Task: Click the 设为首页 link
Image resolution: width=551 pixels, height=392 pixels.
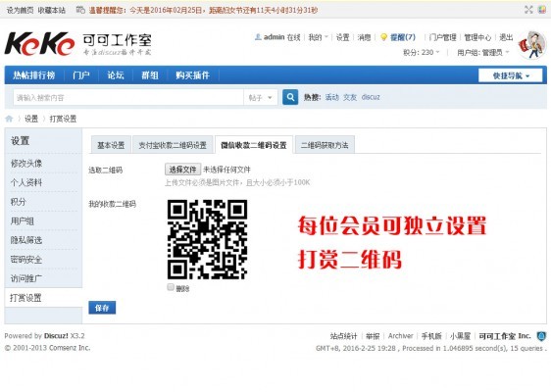Action: pyautogui.click(x=20, y=10)
